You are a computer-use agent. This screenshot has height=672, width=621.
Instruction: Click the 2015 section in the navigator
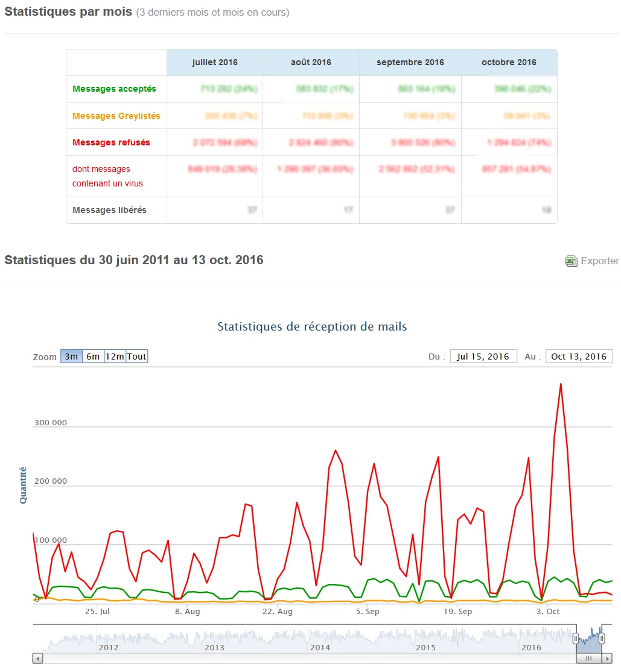425,648
